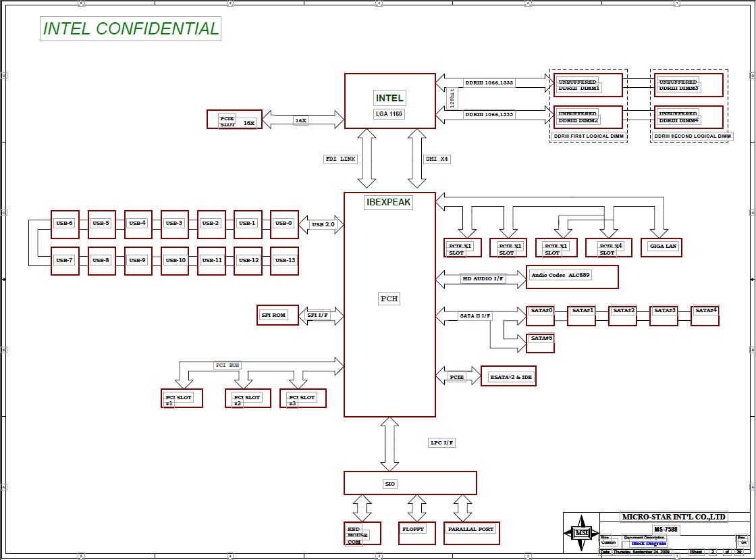Click the SATA#1 block
The width and height of the screenshot is (756, 560).
point(581,315)
